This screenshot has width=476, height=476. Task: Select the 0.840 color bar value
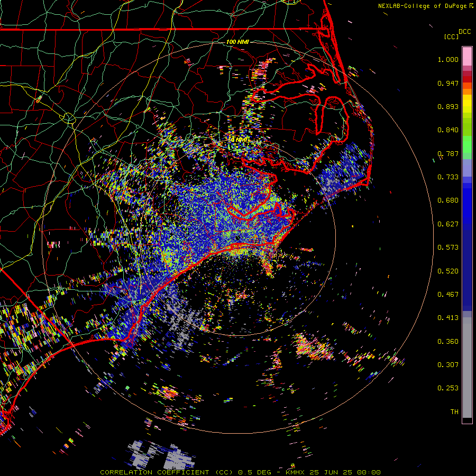pos(448,130)
